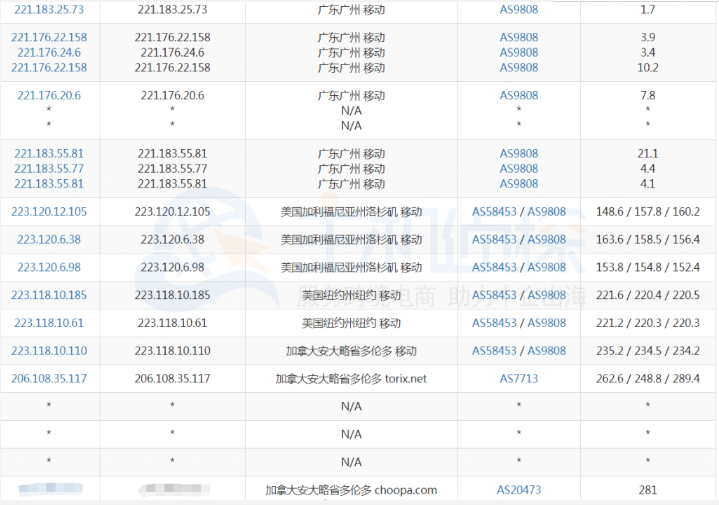
Task: Open the blue 221.183.25.73 IP link
Action: coord(49,9)
